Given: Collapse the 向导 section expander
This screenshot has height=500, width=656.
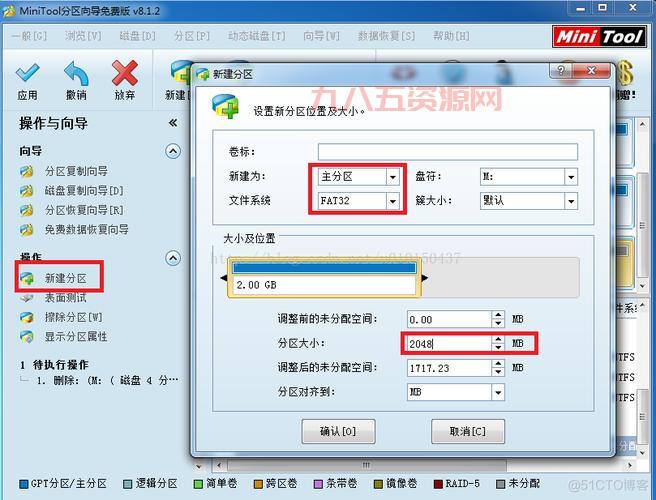Looking at the screenshot, I should [173, 151].
